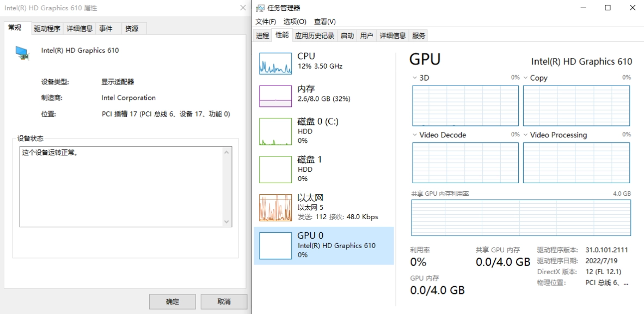Expand the 3D engine graph dropdown

coord(415,78)
